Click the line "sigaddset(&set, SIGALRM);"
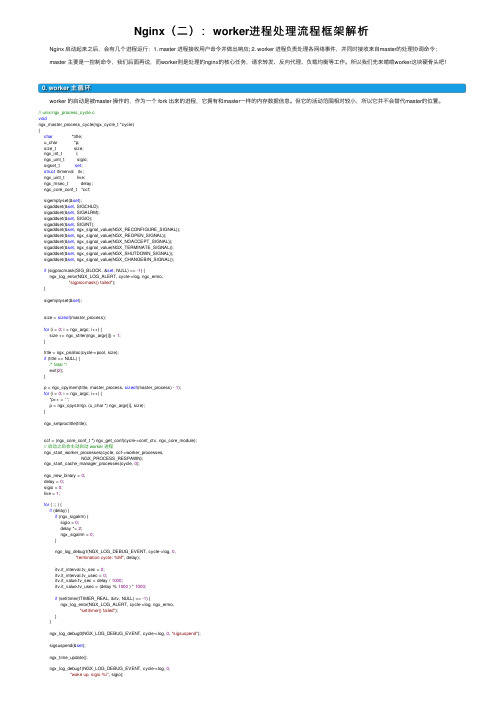504x713 pixels. point(71,212)
